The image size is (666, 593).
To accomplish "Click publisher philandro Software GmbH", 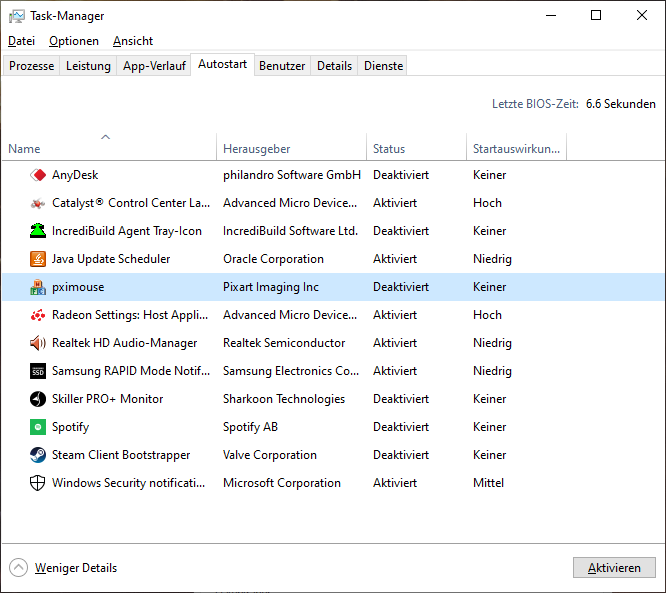I will (292, 175).
